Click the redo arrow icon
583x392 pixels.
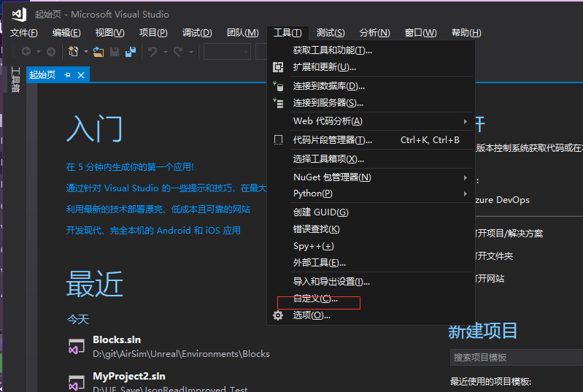pyautogui.click(x=178, y=51)
